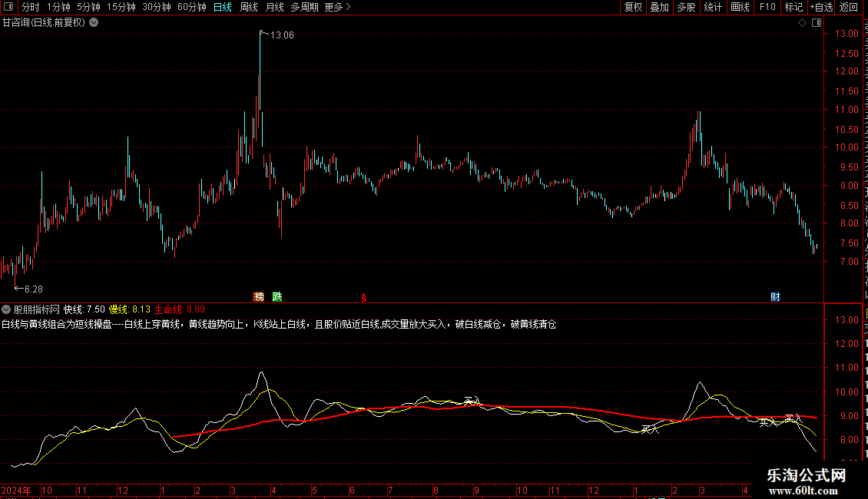Switch to the 分时 intraday view
This screenshot has height=499, width=868.
pos(31,7)
